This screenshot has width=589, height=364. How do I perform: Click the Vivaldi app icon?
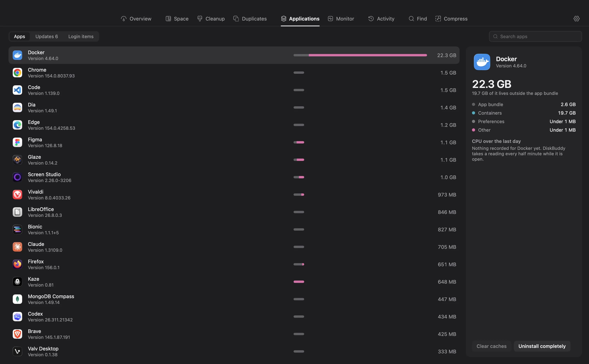[17, 195]
